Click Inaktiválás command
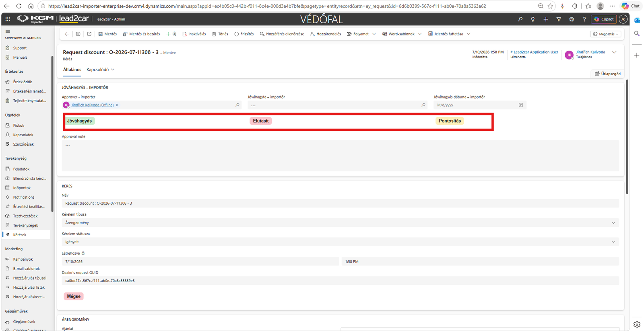 tap(194, 34)
